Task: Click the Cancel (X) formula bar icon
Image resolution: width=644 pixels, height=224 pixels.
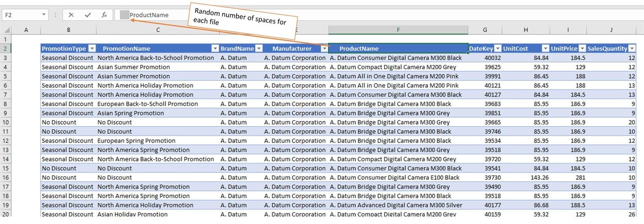Action: (71, 15)
